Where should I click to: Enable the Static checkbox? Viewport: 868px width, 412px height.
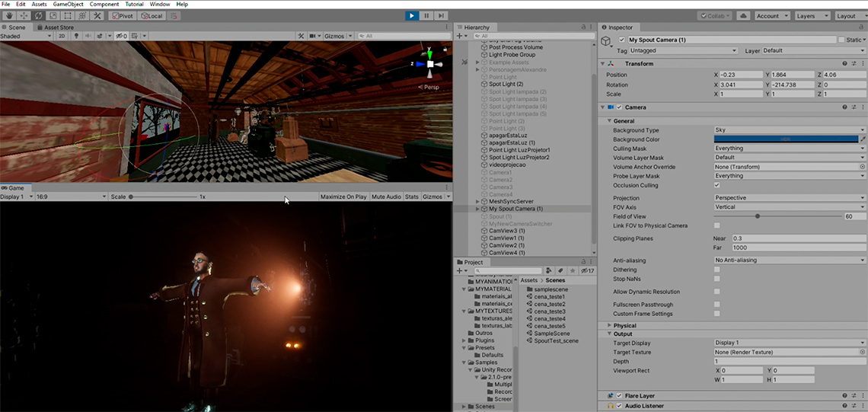point(841,40)
